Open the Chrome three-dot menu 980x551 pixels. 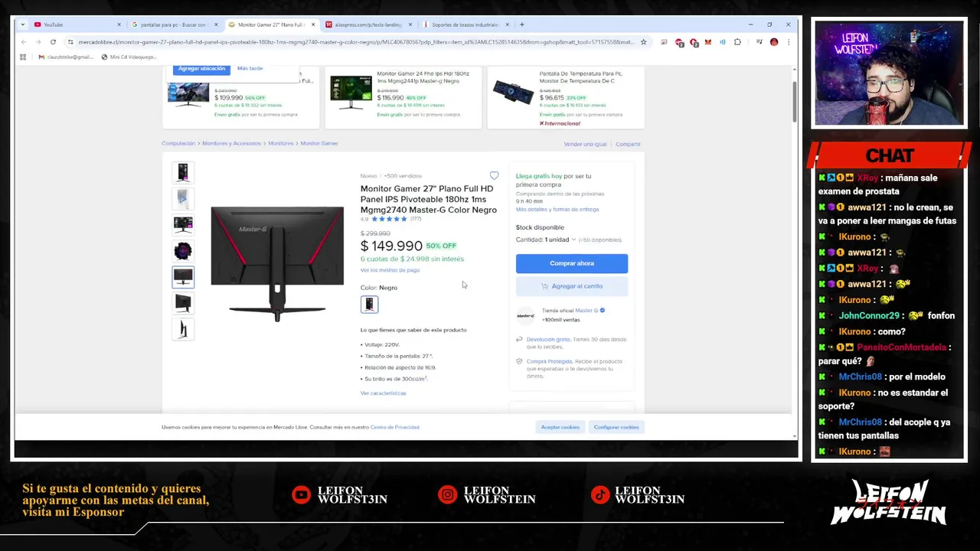(788, 42)
